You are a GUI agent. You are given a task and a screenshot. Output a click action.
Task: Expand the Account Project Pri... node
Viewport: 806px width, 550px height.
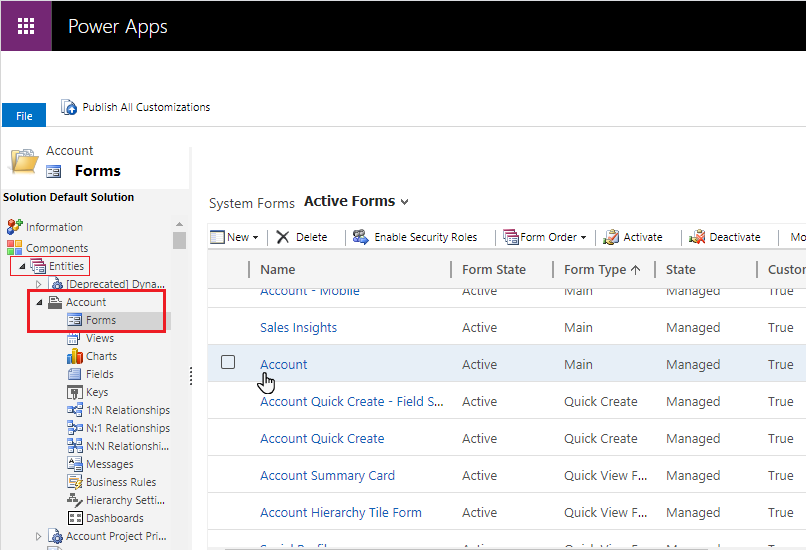(x=39, y=536)
